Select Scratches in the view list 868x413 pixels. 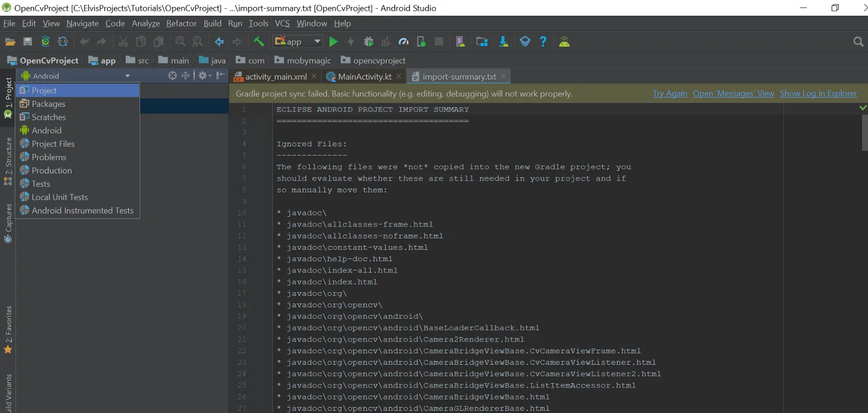pos(78,117)
